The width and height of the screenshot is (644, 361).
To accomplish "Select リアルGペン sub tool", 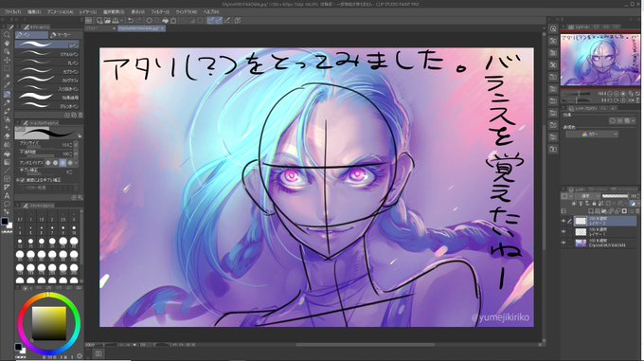I will (x=46, y=54).
